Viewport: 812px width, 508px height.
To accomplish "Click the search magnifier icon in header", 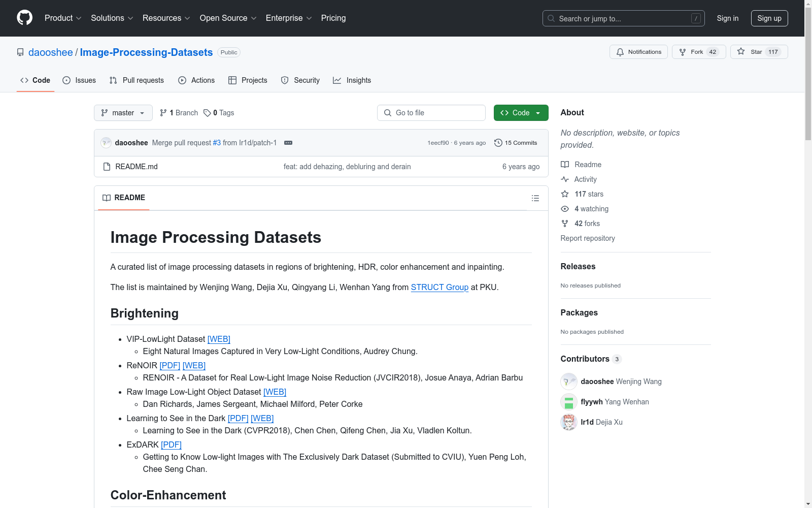I will (551, 18).
